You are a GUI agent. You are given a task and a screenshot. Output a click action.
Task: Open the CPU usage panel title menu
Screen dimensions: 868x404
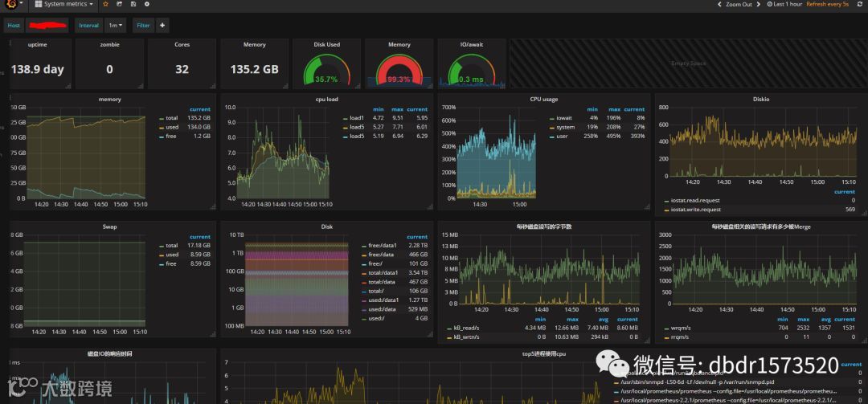click(543, 100)
